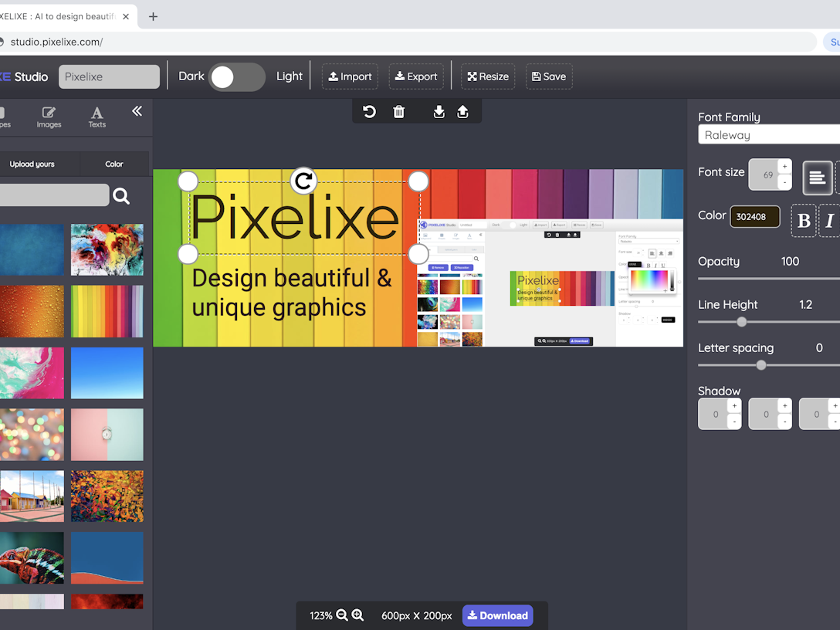The height and width of the screenshot is (630, 840).
Task: Toggle the Dark/Light theme switch
Action: click(x=236, y=76)
